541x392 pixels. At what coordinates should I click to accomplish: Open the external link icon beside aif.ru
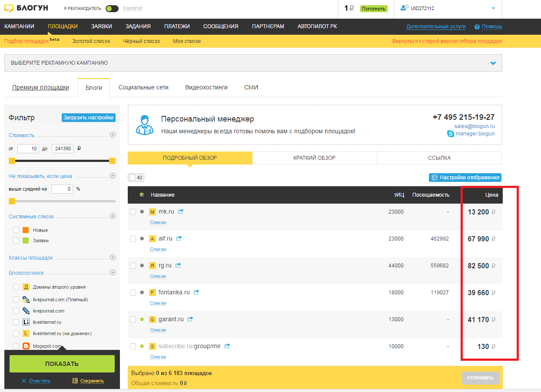pos(179,238)
